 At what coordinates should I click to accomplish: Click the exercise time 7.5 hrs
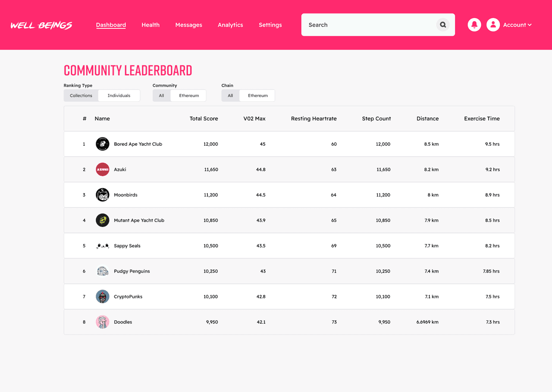pos(492,296)
